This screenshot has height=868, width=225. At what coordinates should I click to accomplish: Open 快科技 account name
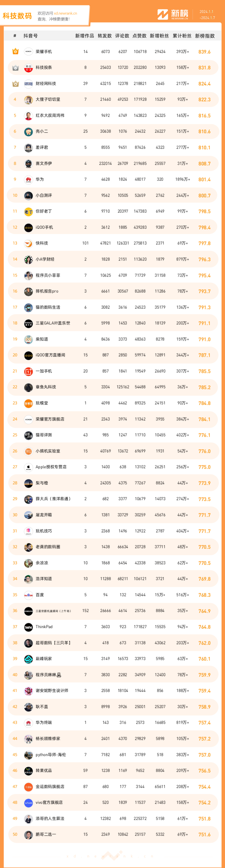click(x=42, y=243)
